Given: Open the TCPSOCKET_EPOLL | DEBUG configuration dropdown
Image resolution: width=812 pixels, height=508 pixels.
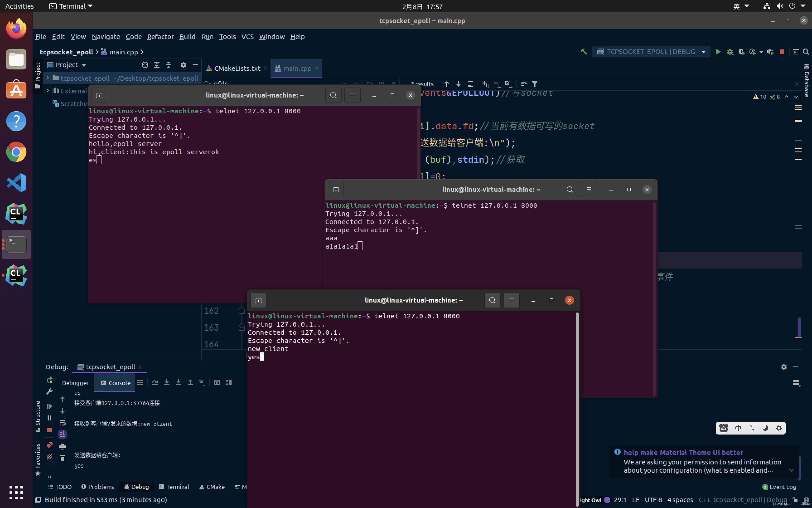Looking at the screenshot, I should (651, 52).
